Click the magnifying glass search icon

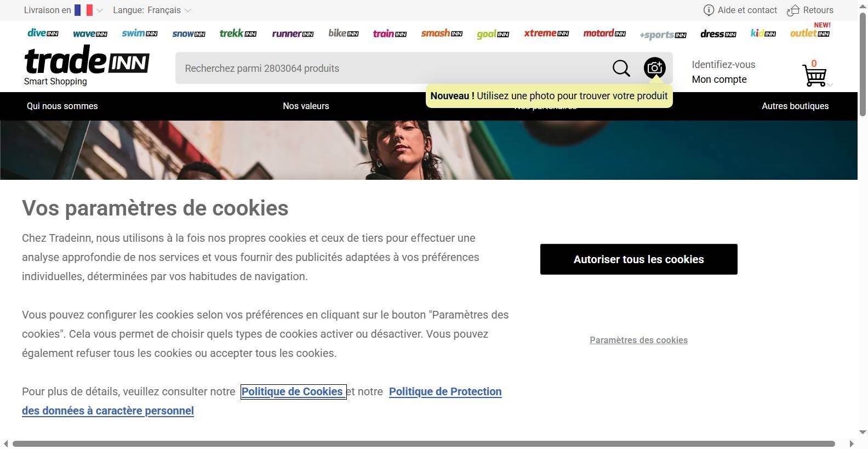621,69
